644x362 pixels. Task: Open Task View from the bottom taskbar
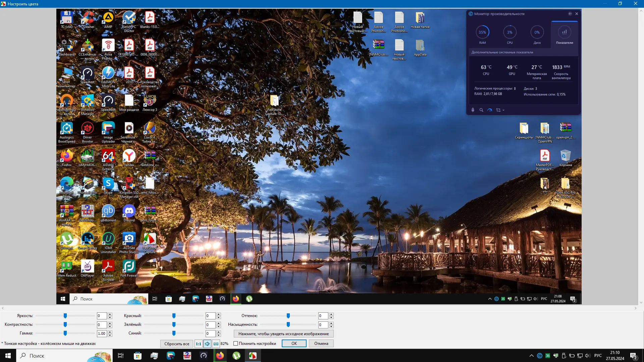click(121, 356)
